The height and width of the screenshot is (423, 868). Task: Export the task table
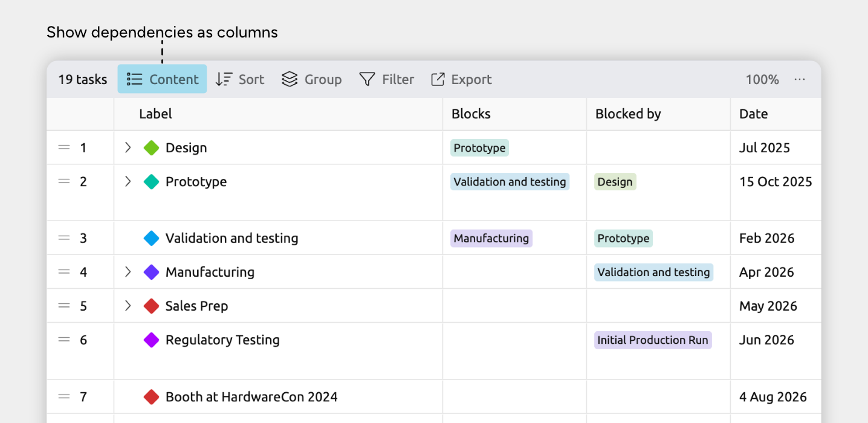pos(461,79)
